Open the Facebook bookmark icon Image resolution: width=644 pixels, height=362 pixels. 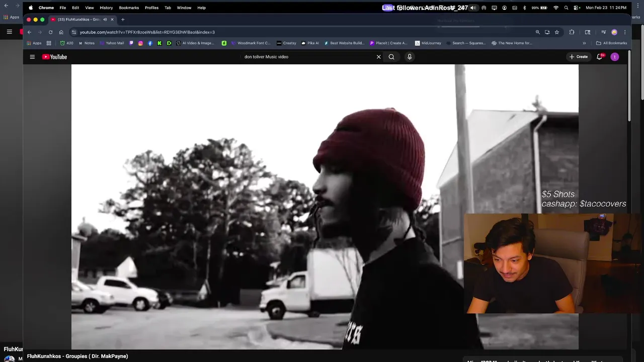point(150,43)
